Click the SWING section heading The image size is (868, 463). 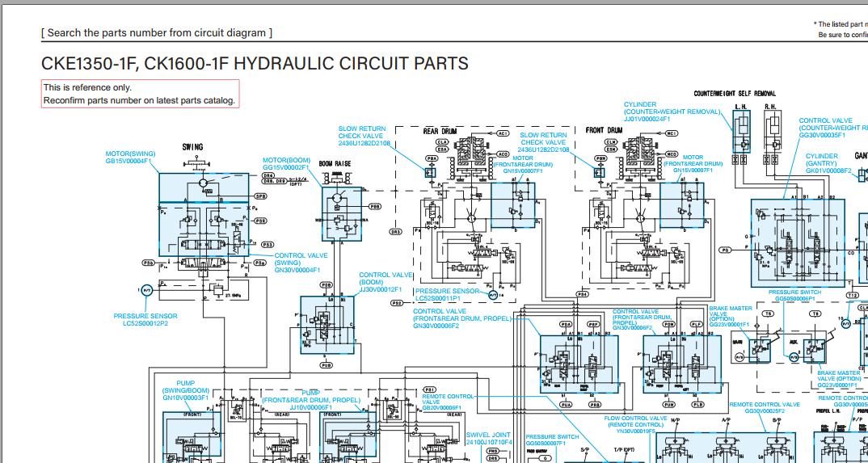pyautogui.click(x=192, y=147)
